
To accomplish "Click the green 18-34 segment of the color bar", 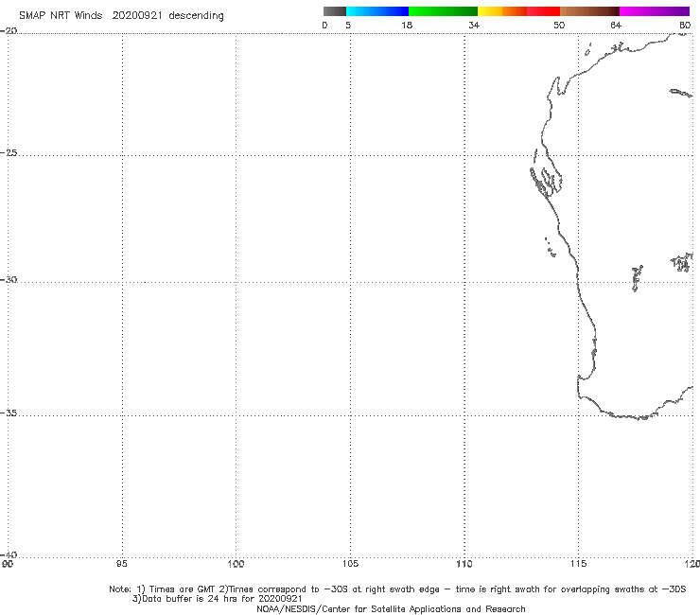I will click(443, 11).
